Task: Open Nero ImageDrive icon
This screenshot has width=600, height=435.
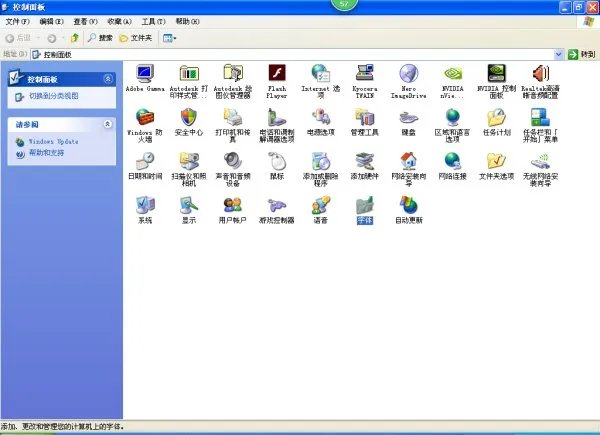Action: [408, 74]
